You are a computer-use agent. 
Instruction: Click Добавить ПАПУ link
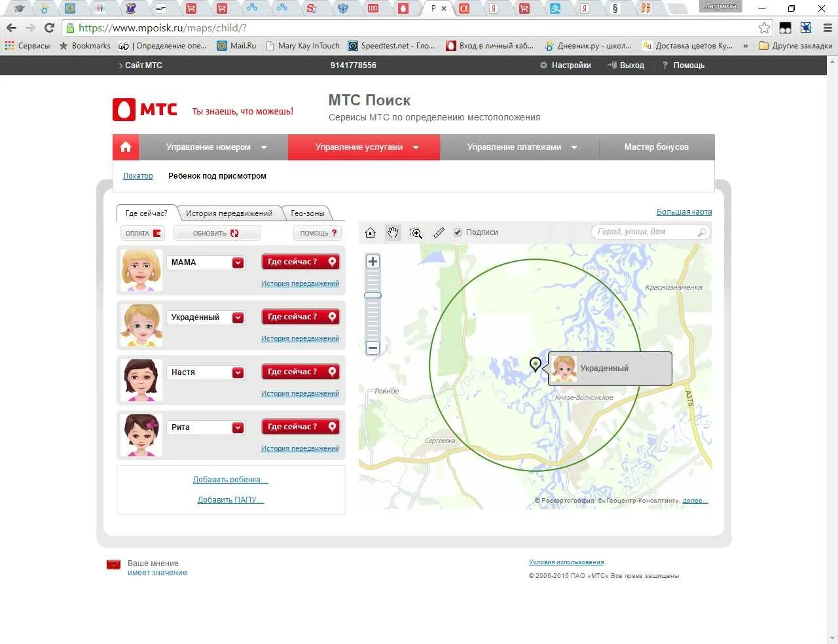click(230, 500)
